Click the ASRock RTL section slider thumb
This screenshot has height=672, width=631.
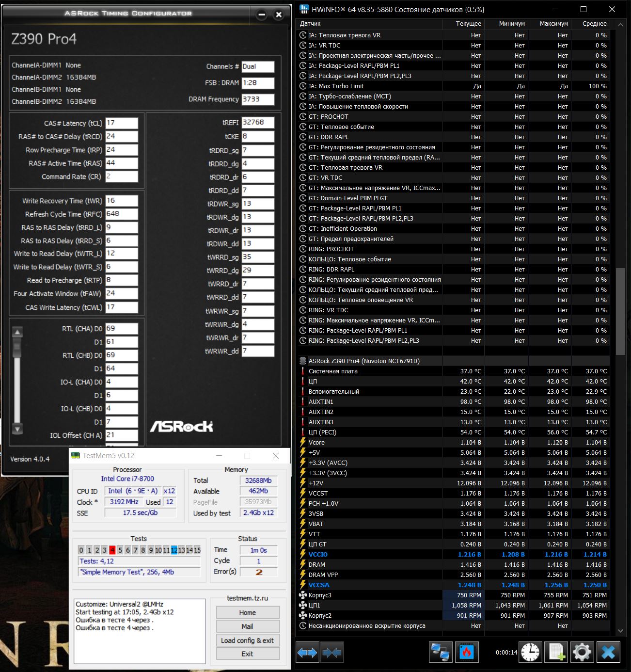tap(17, 346)
